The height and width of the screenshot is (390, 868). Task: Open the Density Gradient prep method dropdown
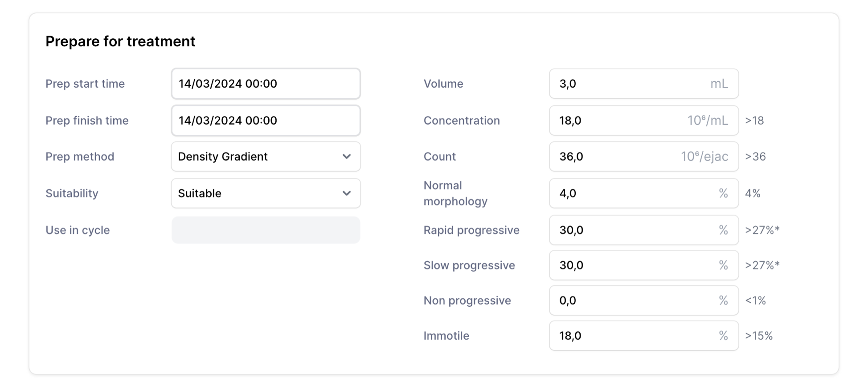258,157
